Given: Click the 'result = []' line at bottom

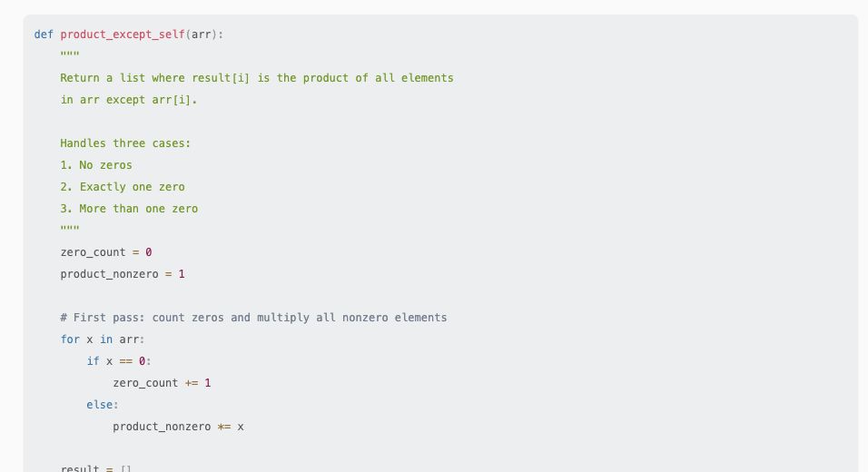Looking at the screenshot, I should click(x=96, y=468).
